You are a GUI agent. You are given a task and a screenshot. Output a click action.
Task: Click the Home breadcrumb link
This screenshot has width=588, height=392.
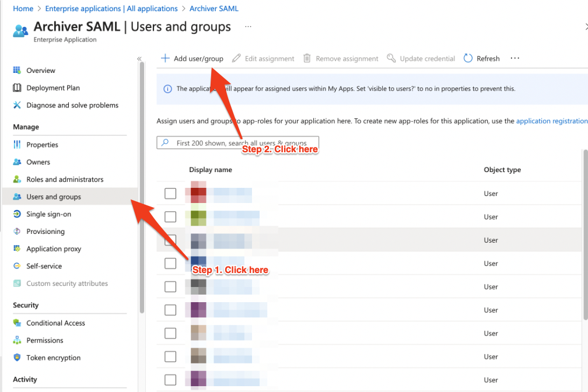tap(23, 8)
